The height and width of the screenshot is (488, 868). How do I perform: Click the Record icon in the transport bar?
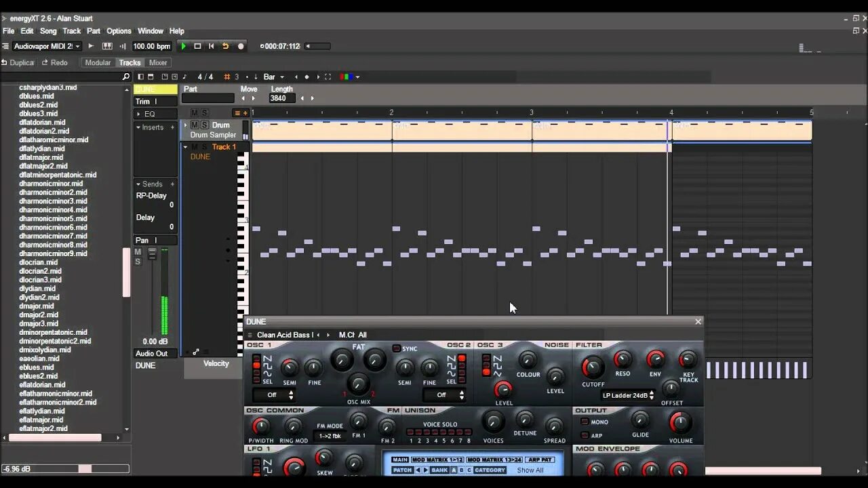(x=241, y=46)
